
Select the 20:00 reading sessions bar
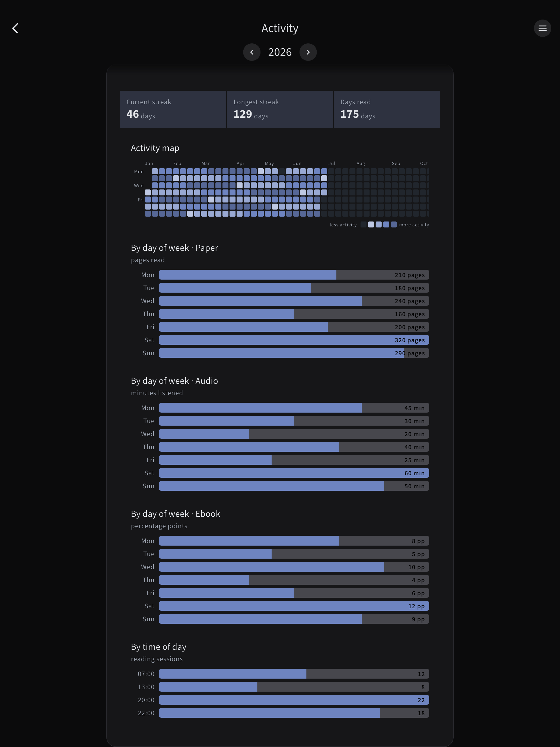pos(294,700)
